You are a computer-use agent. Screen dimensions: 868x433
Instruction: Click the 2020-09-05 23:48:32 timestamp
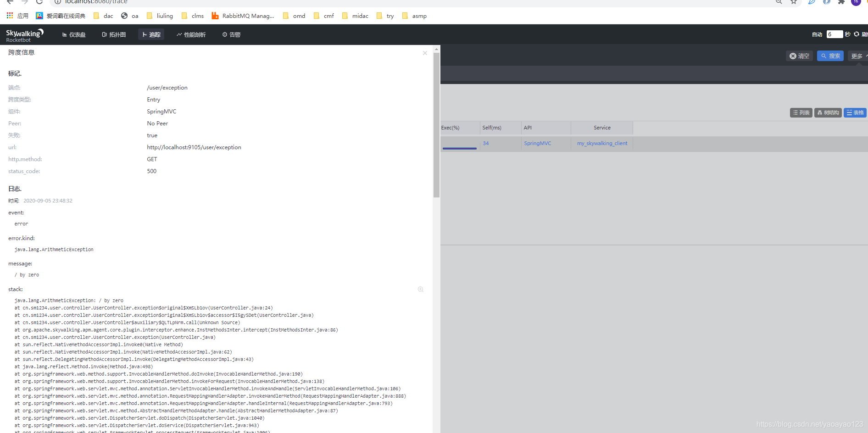pos(48,201)
